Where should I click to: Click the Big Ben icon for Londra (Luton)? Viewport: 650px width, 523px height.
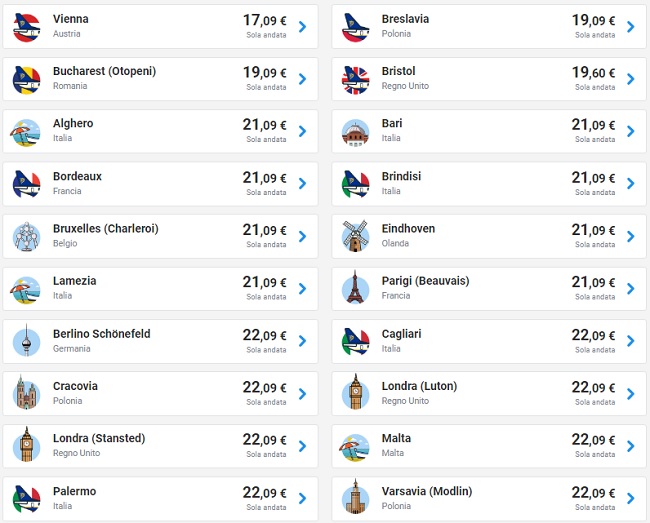(355, 393)
